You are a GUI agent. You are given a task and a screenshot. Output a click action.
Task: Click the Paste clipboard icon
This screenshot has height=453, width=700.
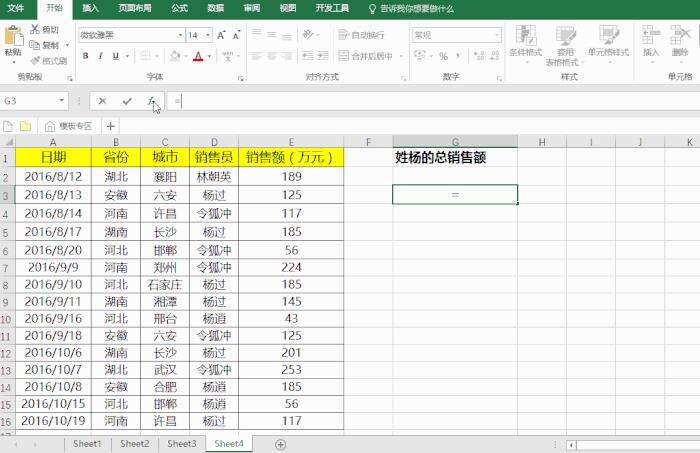[12, 41]
